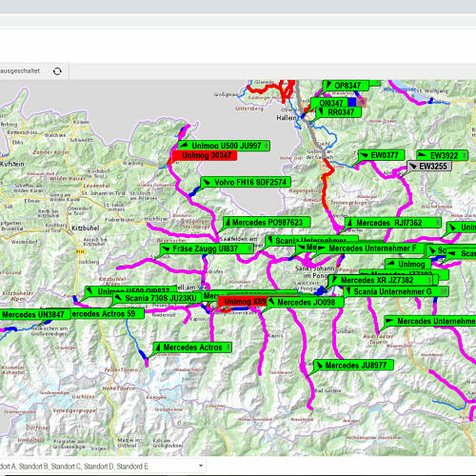Viewport: 476px width, 476px height.
Task: Select the Mercedes PO987623 vehicle label
Action: click(x=267, y=222)
